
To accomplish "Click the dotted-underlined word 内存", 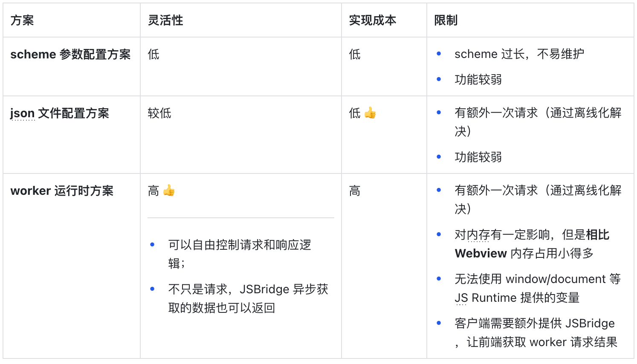I will coord(478,235).
